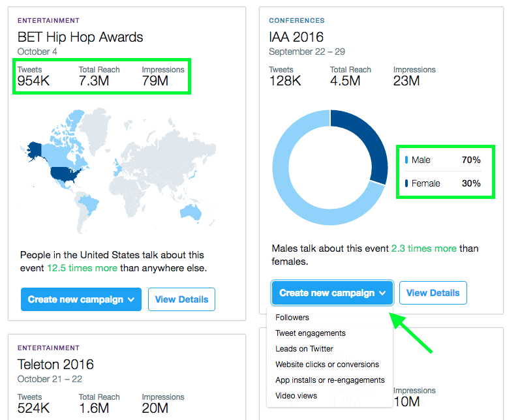The height and width of the screenshot is (420, 520).
Task: Click the IAA 2016 event title
Action: (296, 37)
